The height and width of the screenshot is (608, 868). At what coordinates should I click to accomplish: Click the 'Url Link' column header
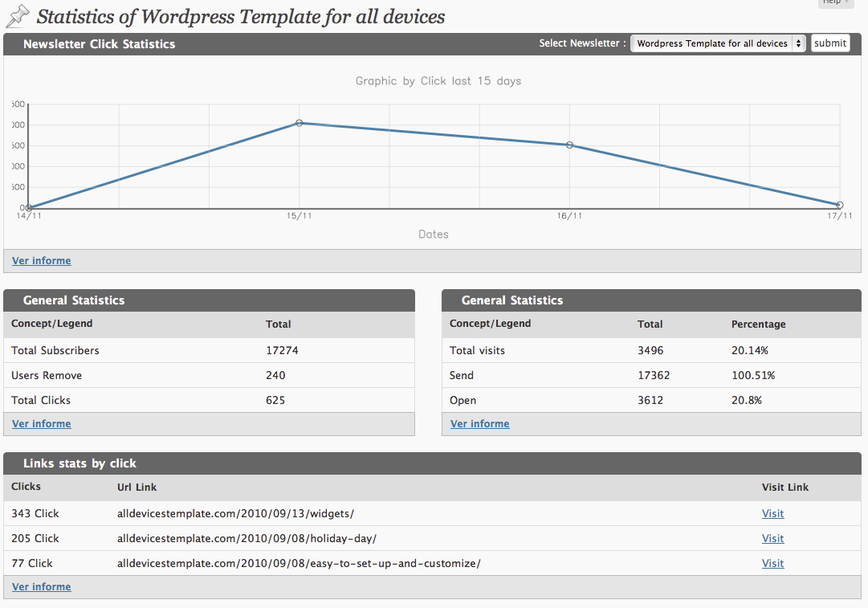click(137, 488)
